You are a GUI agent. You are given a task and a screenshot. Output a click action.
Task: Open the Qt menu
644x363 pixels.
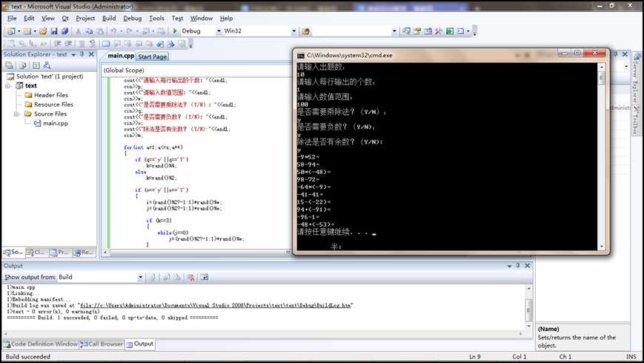tap(65, 19)
